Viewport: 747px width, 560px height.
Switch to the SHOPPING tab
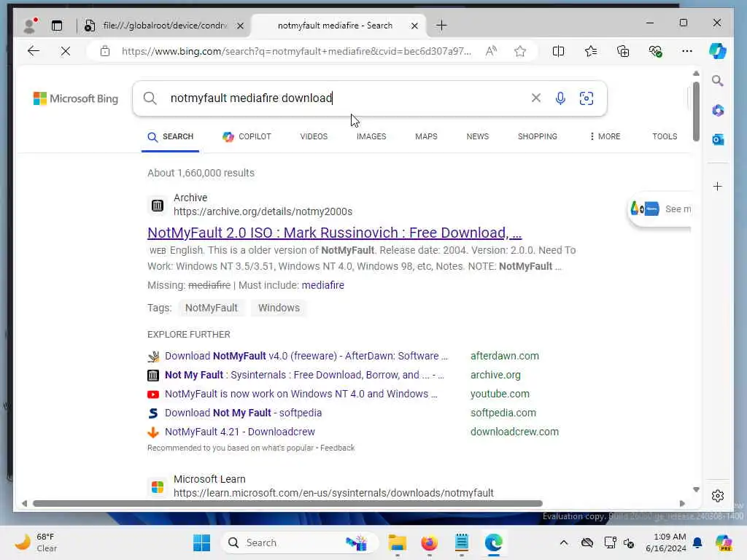tap(537, 136)
